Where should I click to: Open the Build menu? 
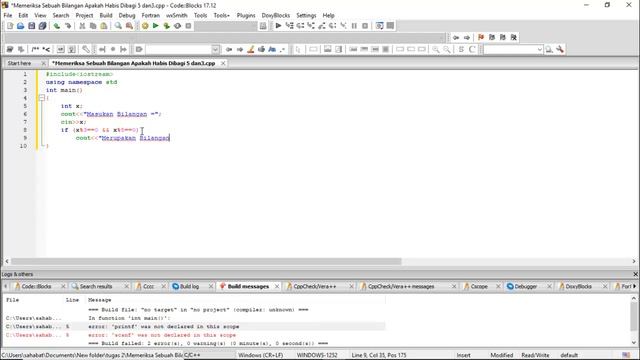(x=106, y=15)
